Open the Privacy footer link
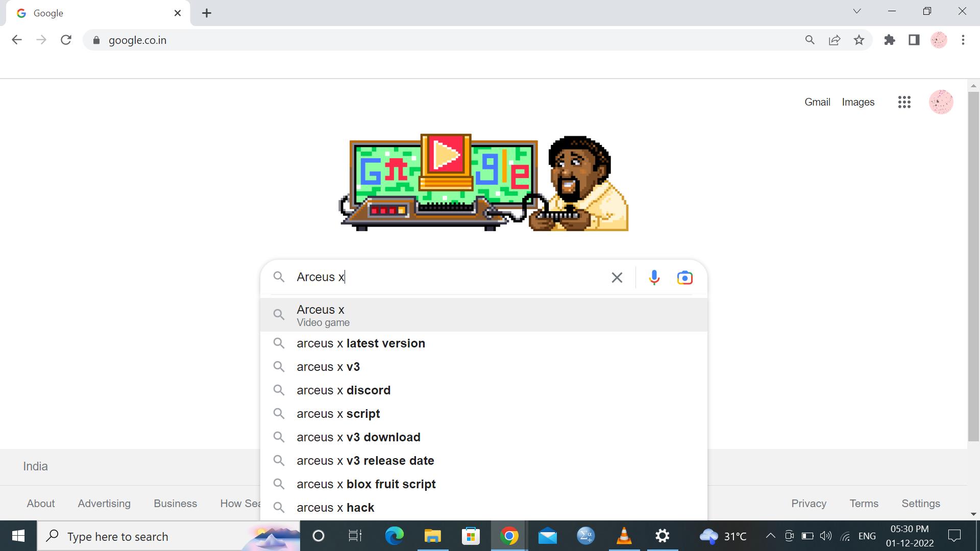Image resolution: width=980 pixels, height=551 pixels. [808, 504]
